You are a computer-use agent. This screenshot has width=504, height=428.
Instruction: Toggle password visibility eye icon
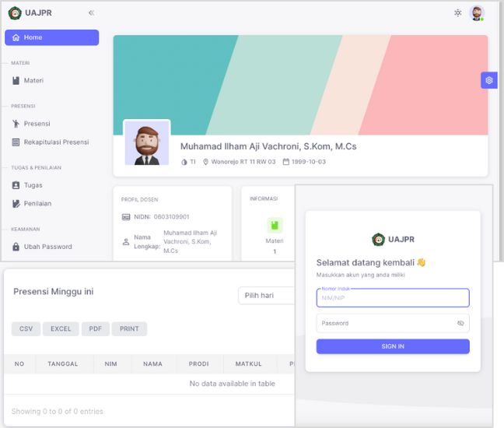tap(460, 323)
